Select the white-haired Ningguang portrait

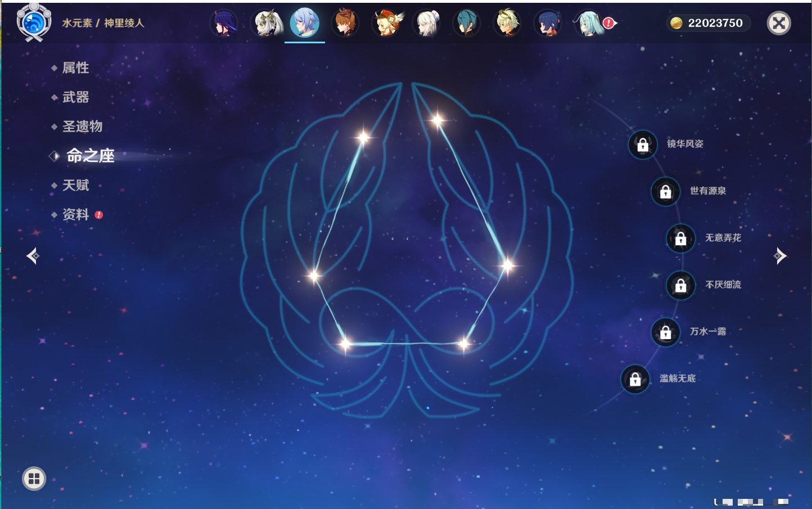[x=427, y=23]
